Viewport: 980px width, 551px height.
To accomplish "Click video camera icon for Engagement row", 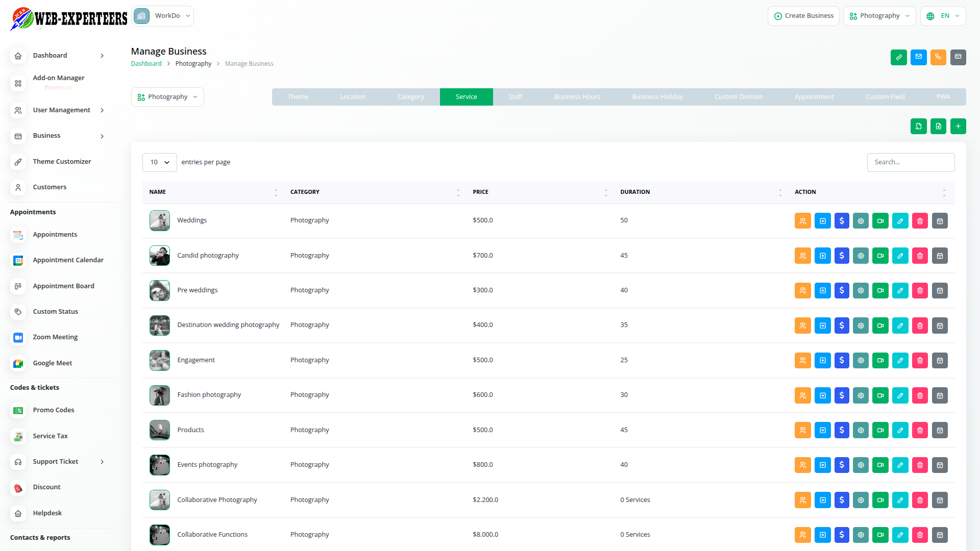I will pos(880,360).
